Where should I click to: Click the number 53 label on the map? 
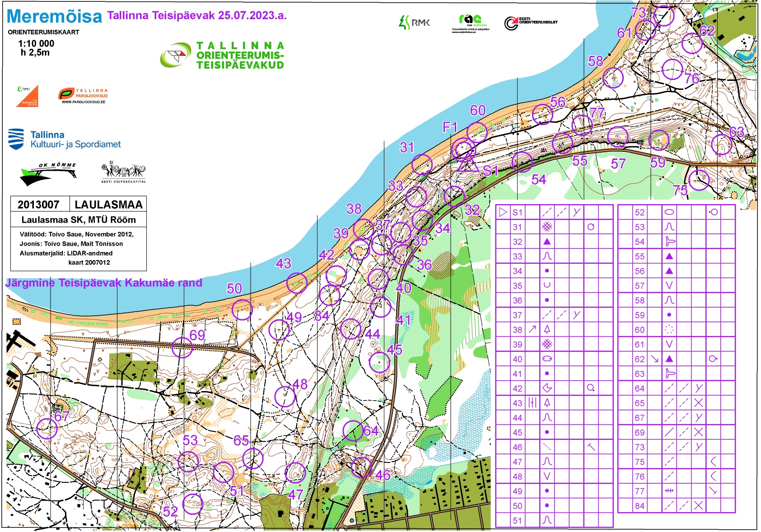190,440
